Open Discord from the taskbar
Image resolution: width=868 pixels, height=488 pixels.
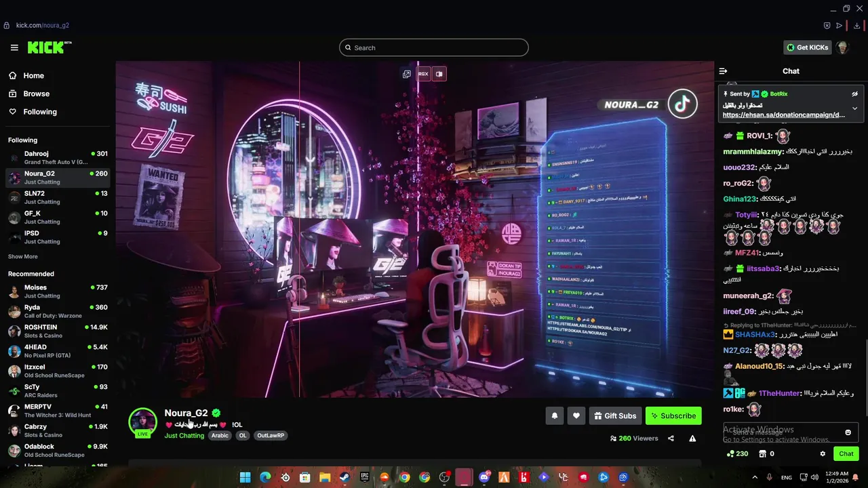click(x=484, y=477)
